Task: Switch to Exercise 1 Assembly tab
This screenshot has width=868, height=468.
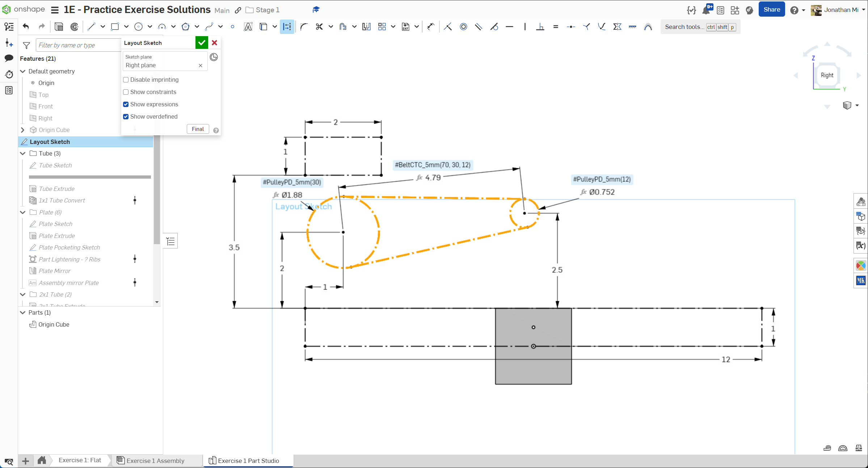Action: [x=155, y=460]
